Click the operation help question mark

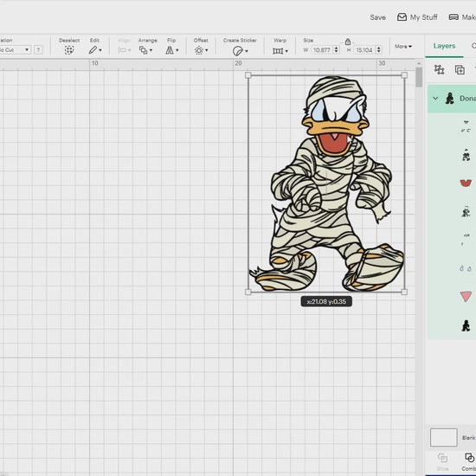click(38, 50)
